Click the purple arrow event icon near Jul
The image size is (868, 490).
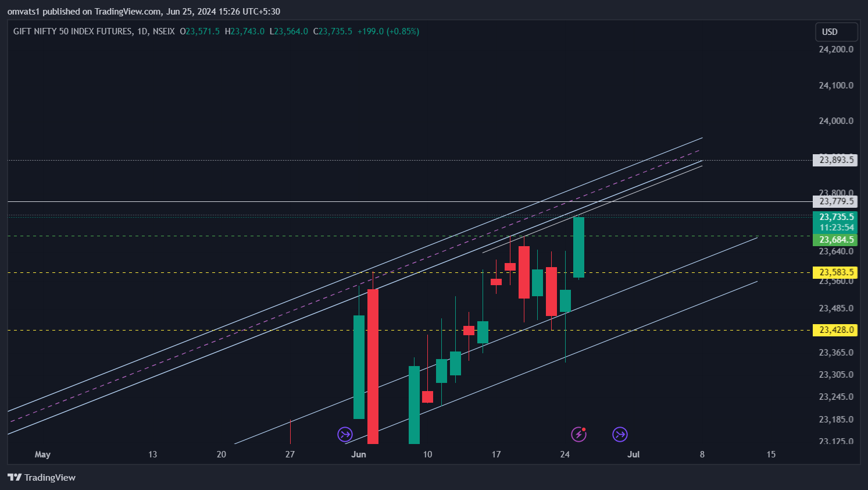[620, 434]
